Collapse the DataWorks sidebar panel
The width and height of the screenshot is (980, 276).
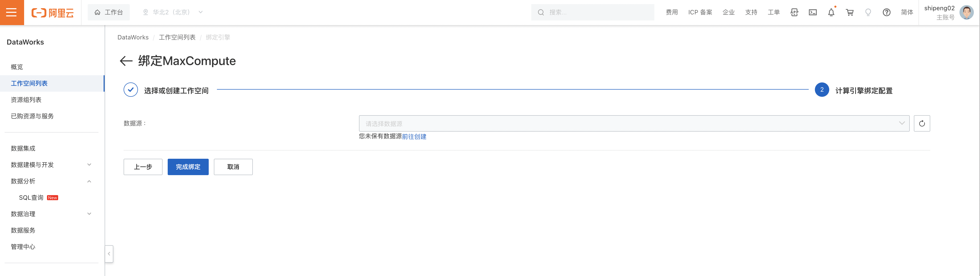coord(109,254)
